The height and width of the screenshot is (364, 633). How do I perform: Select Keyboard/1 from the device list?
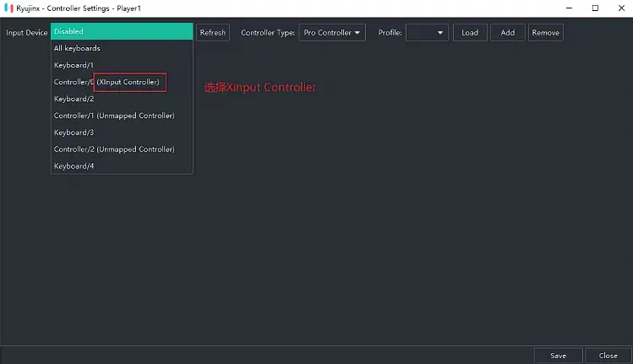tap(122, 65)
